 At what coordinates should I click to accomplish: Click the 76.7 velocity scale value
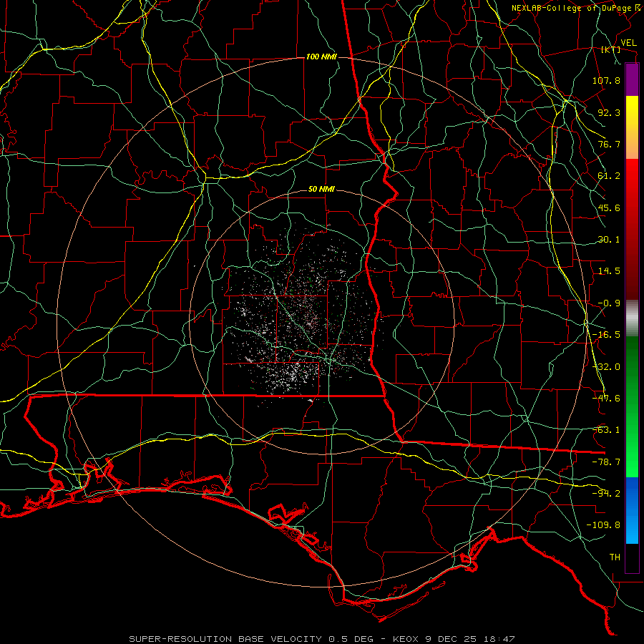point(609,144)
